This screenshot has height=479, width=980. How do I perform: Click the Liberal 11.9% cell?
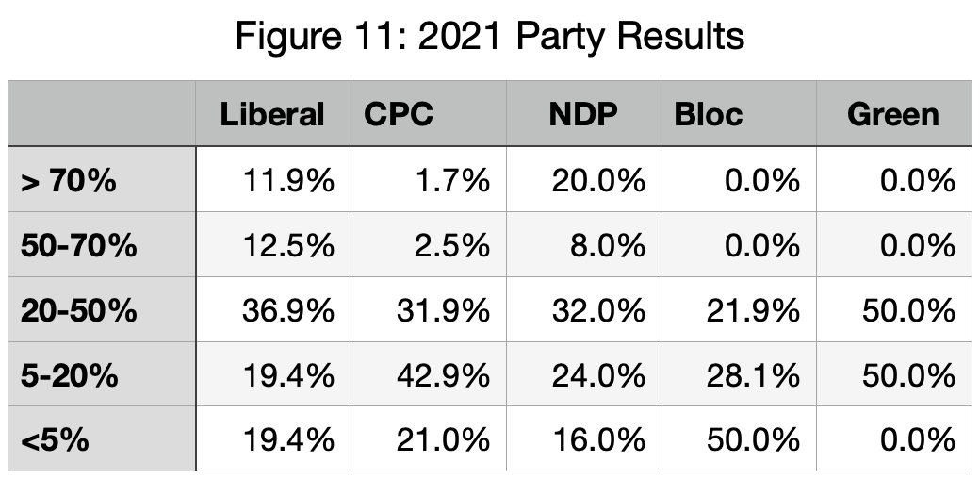[290, 179]
